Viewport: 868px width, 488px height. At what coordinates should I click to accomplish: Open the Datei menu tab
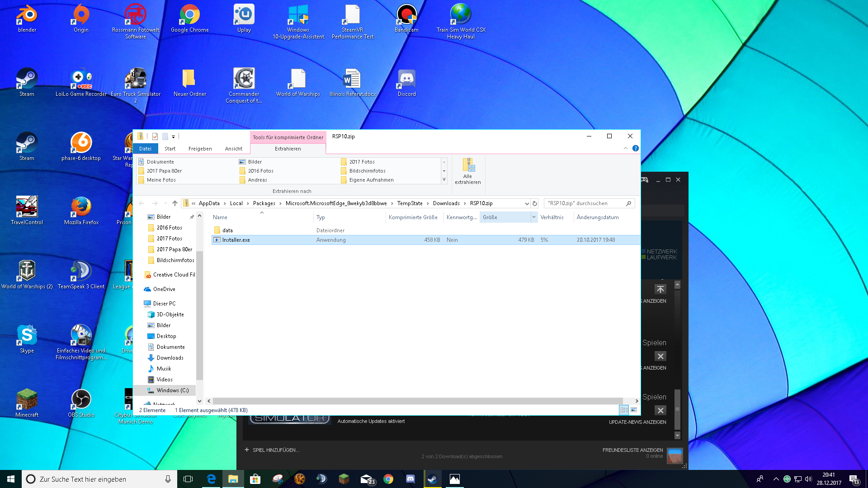146,149
